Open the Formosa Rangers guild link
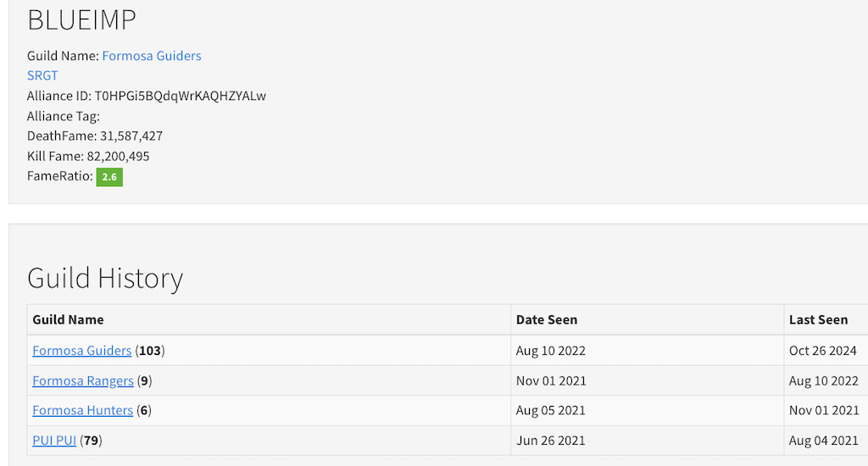 coord(83,380)
